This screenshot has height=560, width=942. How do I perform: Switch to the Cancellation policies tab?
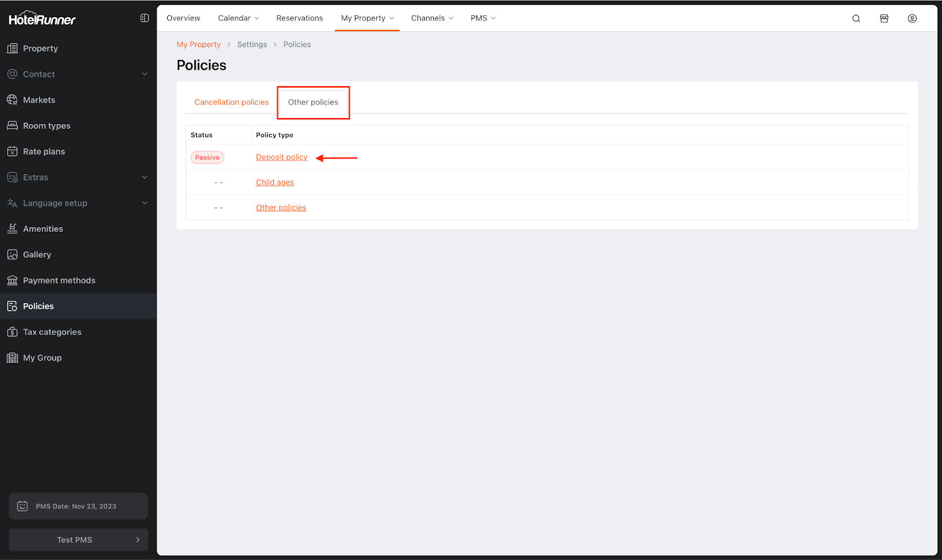[x=231, y=102]
